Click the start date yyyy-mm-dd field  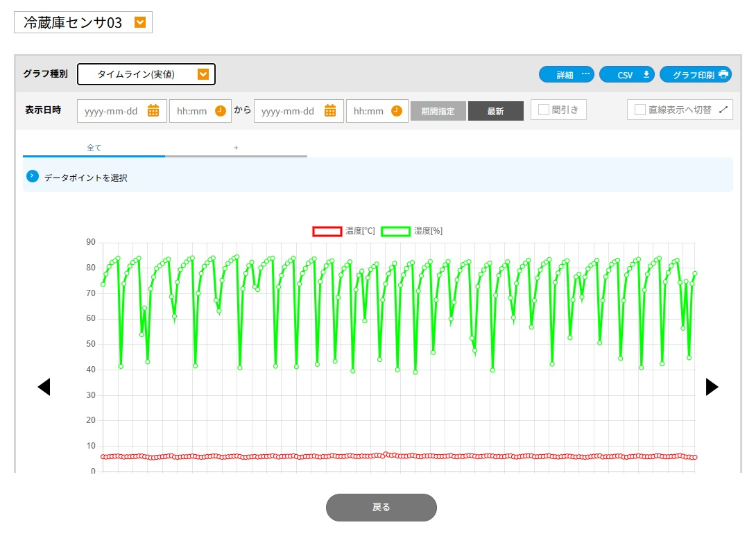tap(112, 111)
